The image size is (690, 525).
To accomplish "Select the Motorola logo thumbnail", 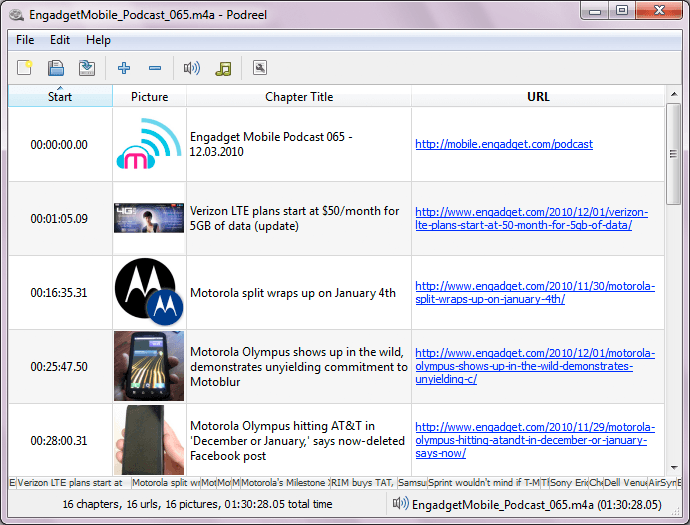I will coord(149,291).
